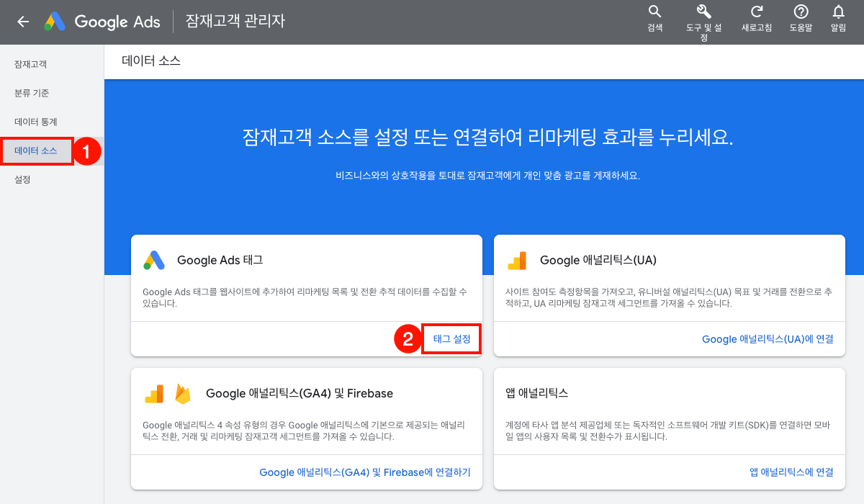The image size is (864, 504).
Task: Click the 잠재고객 관리자 header title
Action: pos(235,22)
